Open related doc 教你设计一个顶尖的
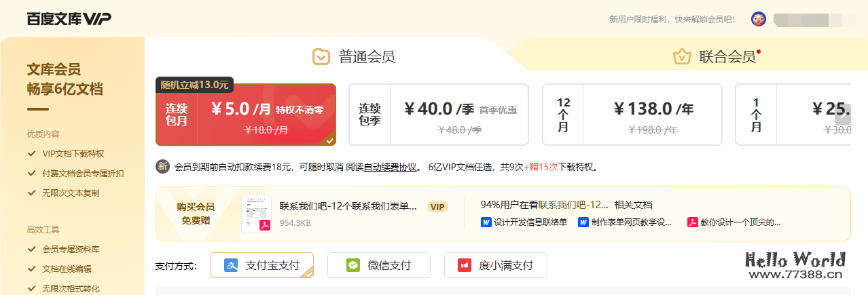 741,222
